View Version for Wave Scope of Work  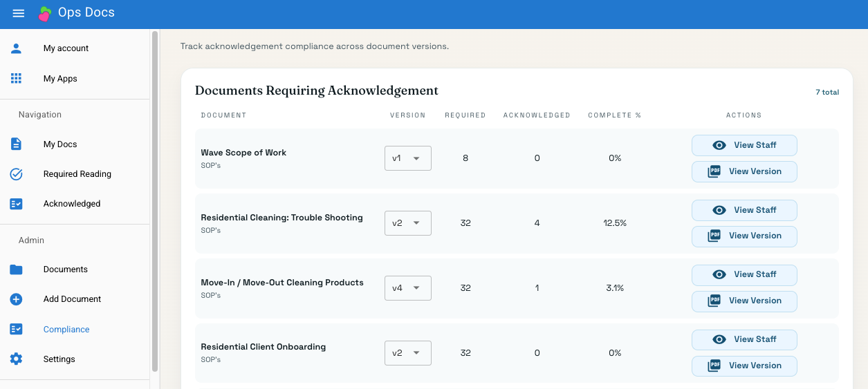[744, 171]
